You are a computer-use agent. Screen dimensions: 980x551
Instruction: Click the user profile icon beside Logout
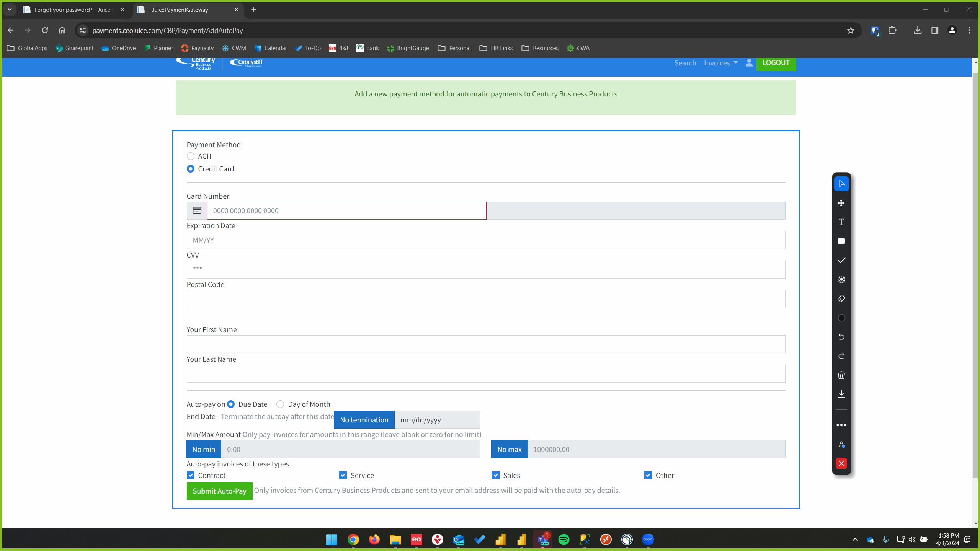pyautogui.click(x=749, y=63)
